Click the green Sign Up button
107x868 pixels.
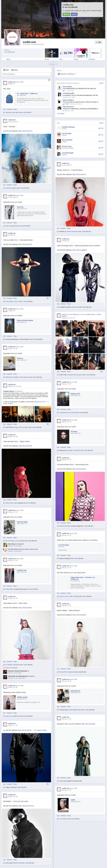[66, 14]
